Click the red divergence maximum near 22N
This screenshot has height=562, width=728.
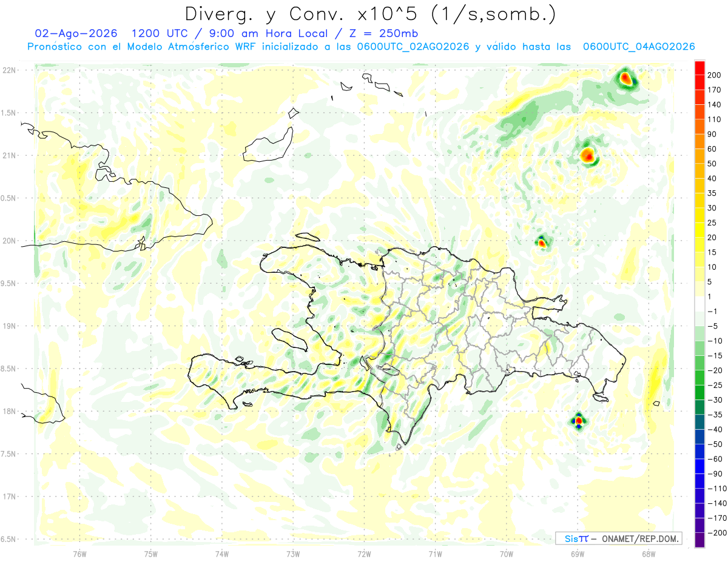coord(625,79)
